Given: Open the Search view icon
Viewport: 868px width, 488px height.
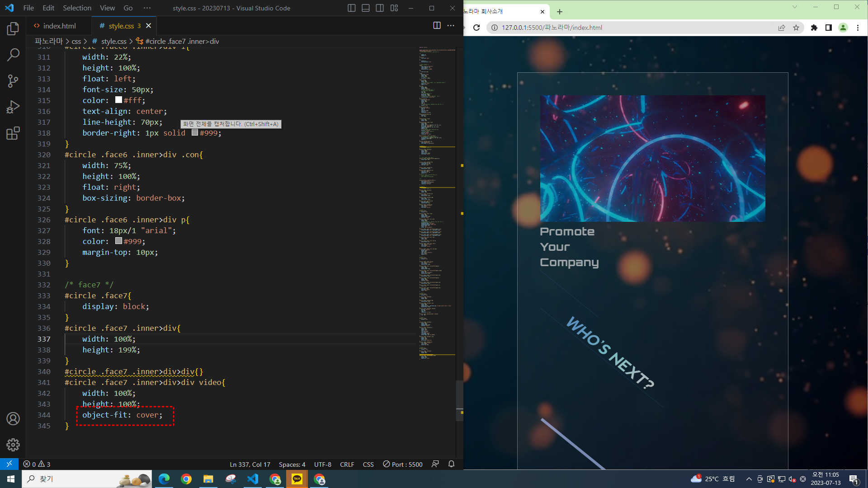Looking at the screenshot, I should point(13,55).
